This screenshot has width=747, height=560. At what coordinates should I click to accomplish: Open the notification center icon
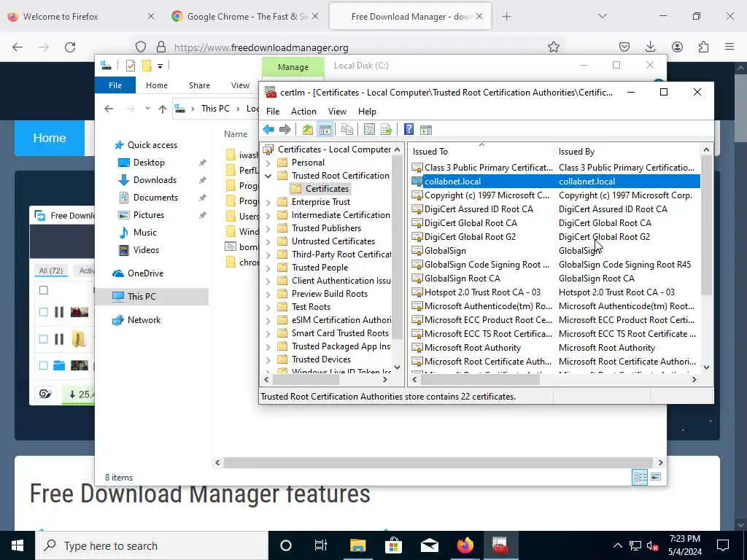(x=723, y=545)
